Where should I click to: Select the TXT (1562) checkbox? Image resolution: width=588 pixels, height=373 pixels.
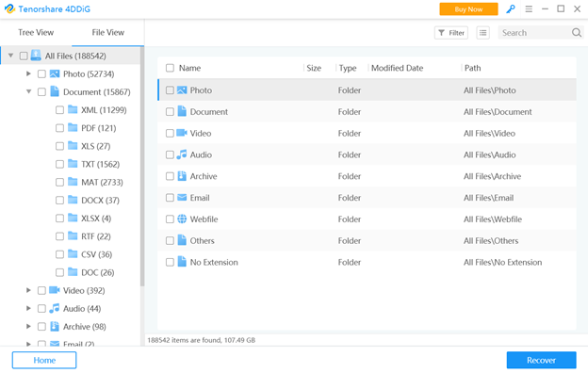(59, 164)
